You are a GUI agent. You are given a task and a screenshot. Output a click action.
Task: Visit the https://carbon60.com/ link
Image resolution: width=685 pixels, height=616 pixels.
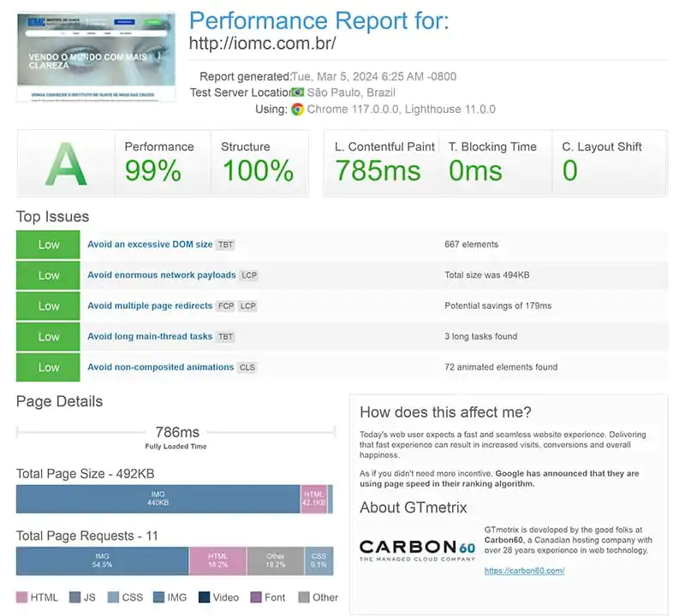[x=524, y=571]
